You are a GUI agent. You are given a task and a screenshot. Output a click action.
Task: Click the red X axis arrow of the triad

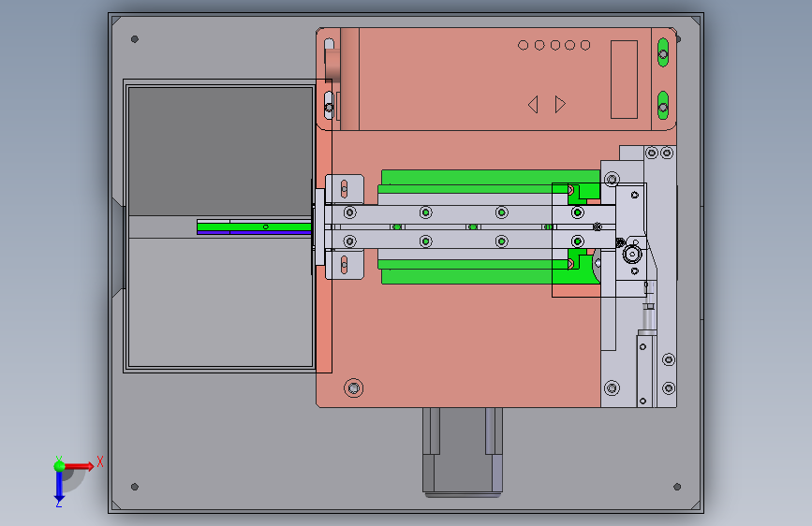click(79, 466)
